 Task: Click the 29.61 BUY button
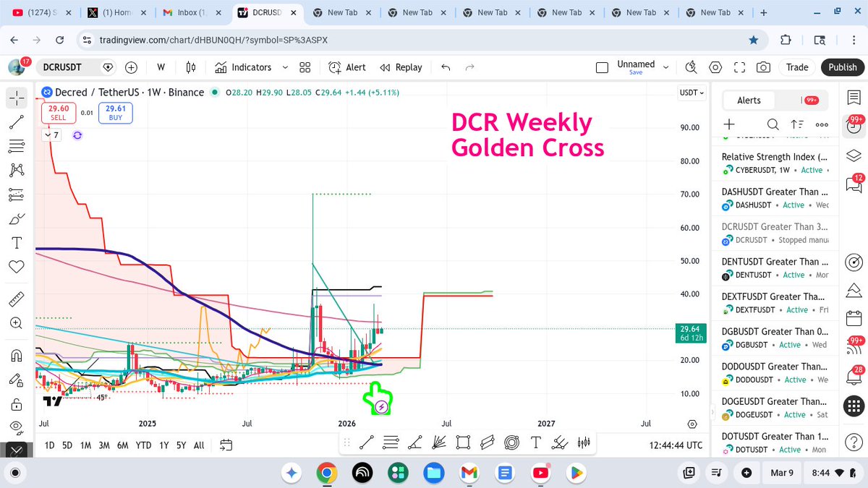click(116, 112)
